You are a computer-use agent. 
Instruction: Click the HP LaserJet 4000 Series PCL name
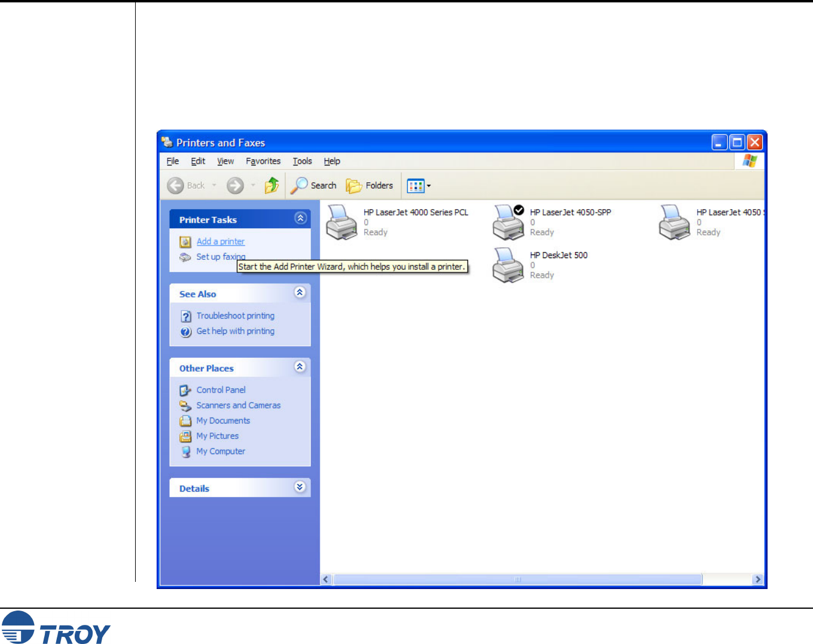point(416,212)
